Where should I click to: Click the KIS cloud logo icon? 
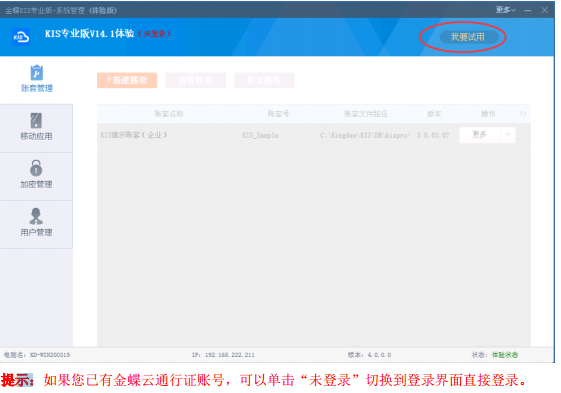(21, 37)
